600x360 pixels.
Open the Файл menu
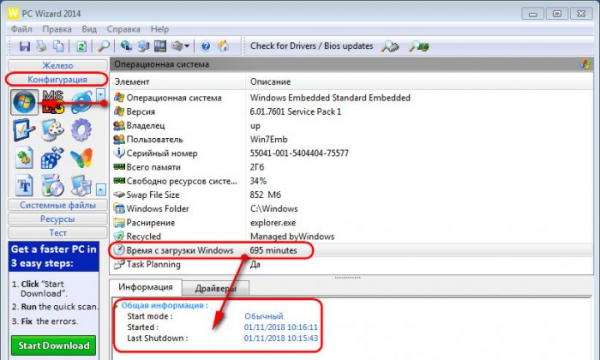(x=21, y=29)
